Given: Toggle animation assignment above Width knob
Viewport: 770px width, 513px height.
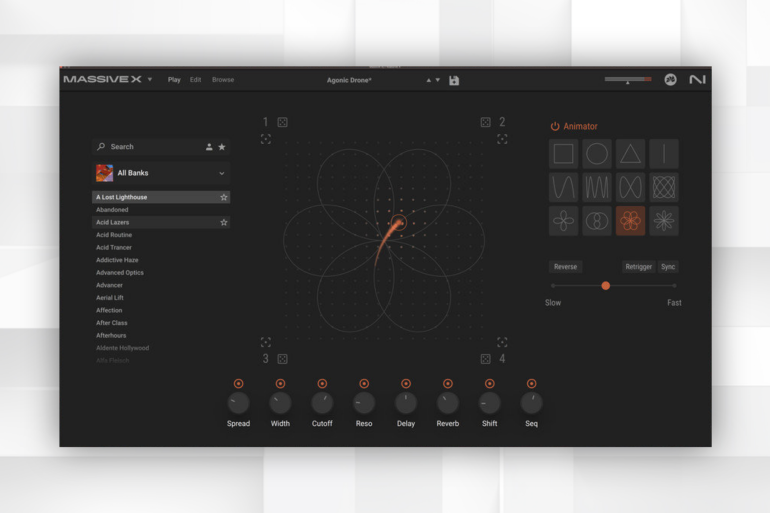Looking at the screenshot, I should tap(280, 383).
